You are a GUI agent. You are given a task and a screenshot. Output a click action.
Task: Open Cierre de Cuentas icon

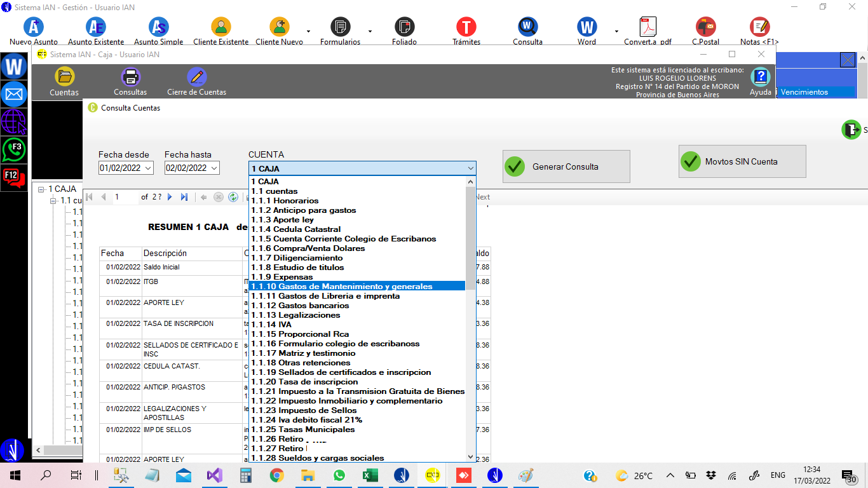196,77
